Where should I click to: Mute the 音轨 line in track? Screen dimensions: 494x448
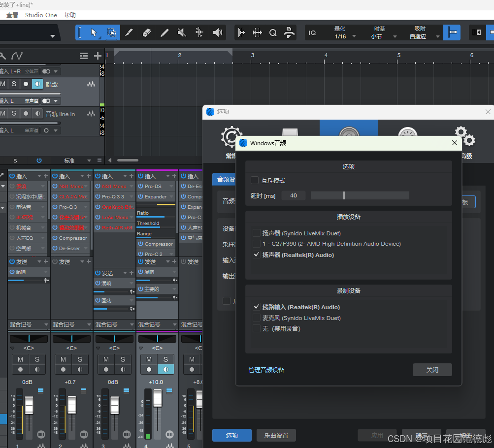click(3, 113)
